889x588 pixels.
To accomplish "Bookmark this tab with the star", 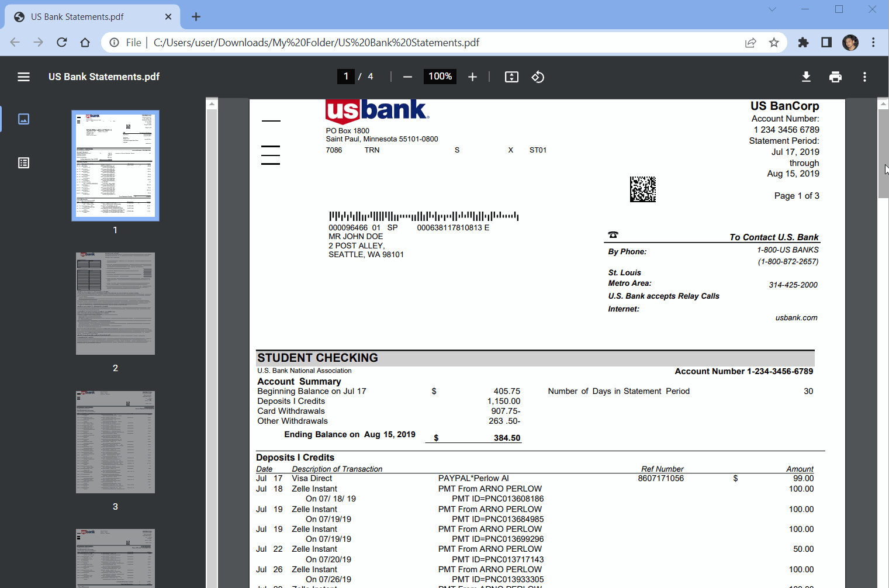I will click(x=774, y=42).
